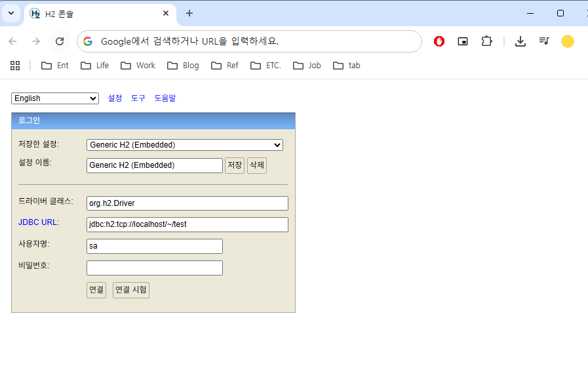Click the 로그인 panel header text

(x=29, y=121)
